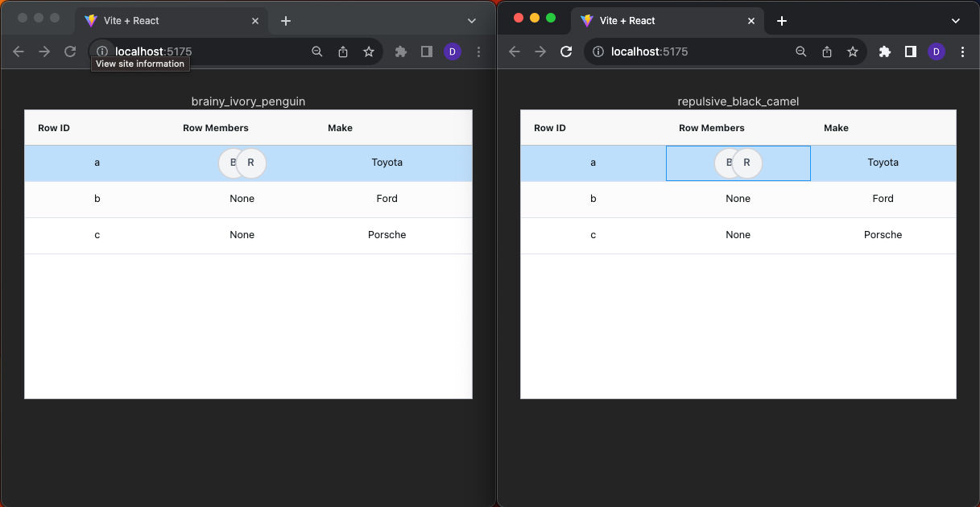Go back in the repulsive_black_camel window

tap(515, 52)
